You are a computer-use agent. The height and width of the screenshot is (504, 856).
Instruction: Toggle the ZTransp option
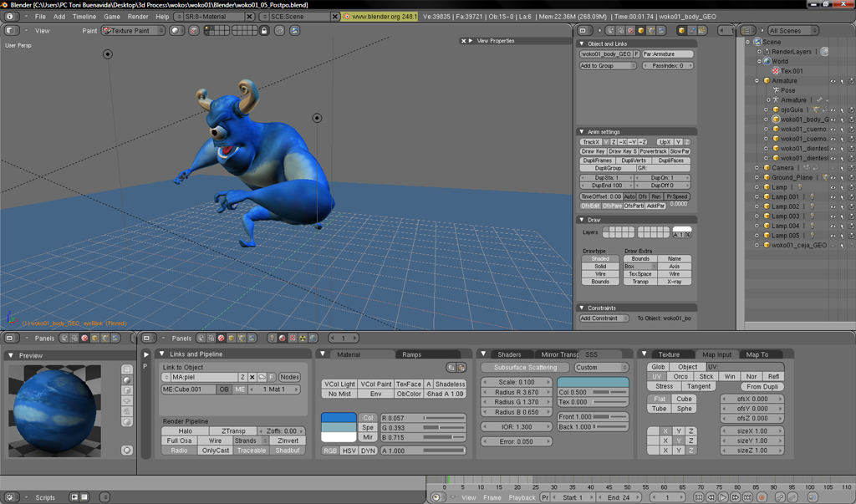233,430
